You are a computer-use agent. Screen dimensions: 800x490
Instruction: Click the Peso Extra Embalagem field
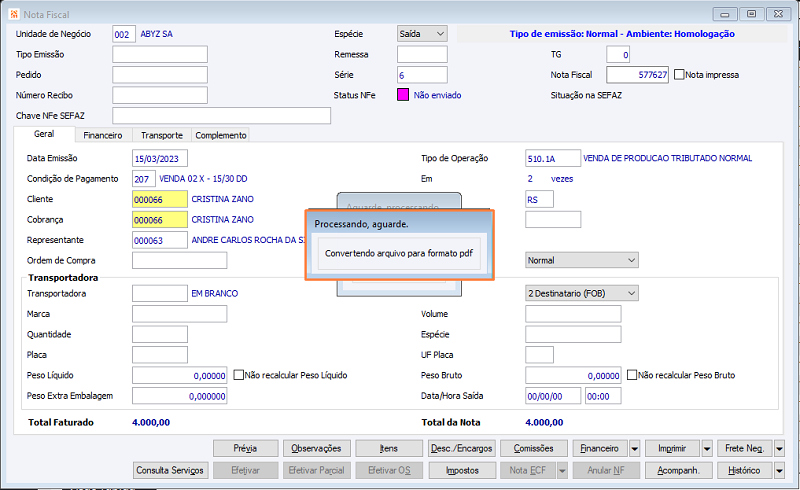[x=180, y=396]
